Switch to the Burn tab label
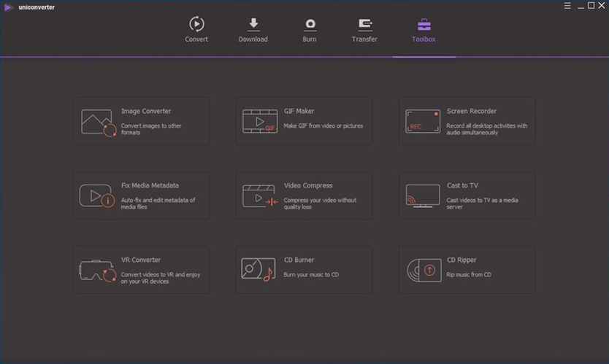The height and width of the screenshot is (364, 609). 310,39
